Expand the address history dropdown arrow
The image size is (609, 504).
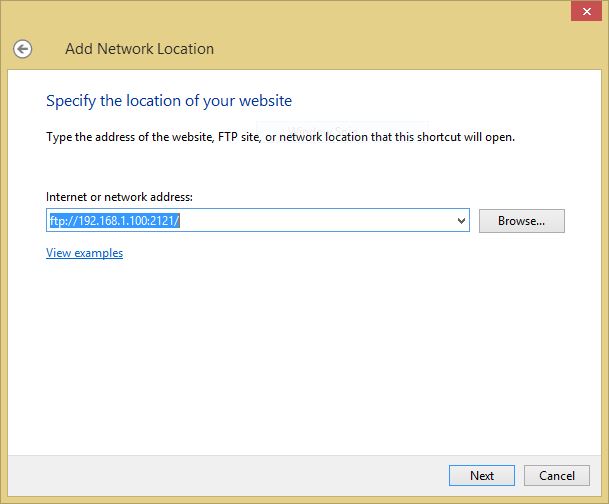tap(461, 221)
